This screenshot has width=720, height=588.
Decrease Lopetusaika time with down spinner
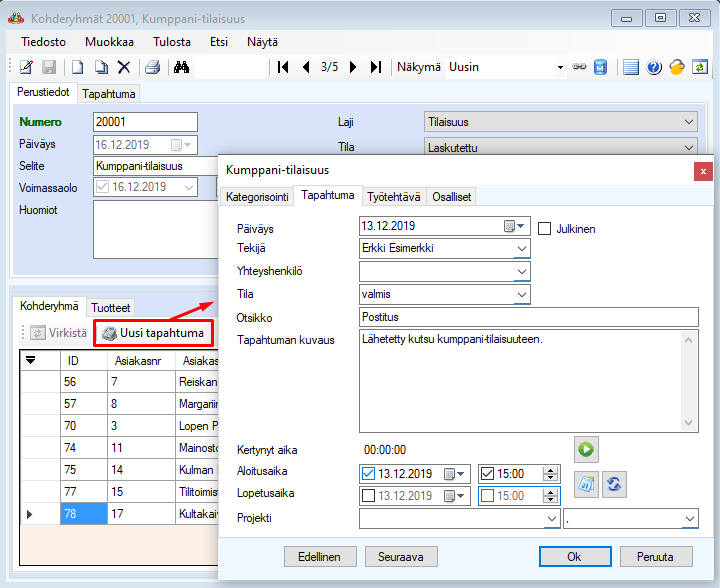click(550, 499)
